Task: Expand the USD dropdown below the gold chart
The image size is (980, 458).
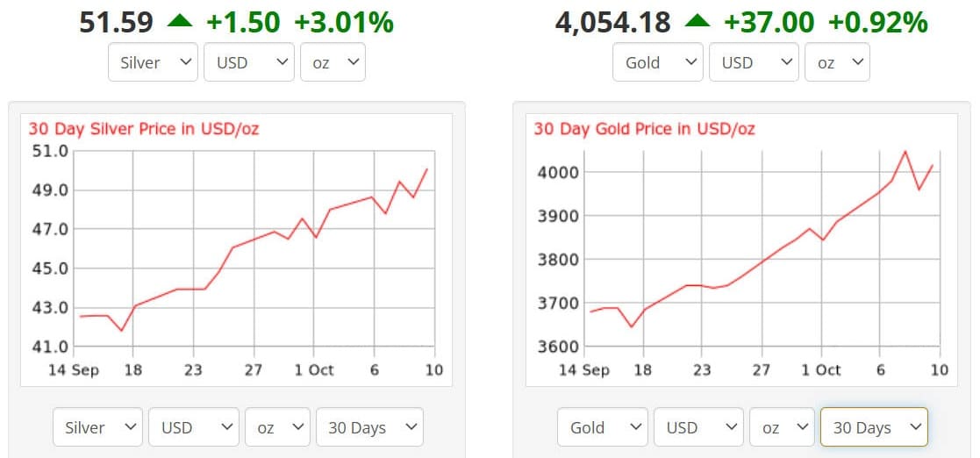Action: click(697, 428)
